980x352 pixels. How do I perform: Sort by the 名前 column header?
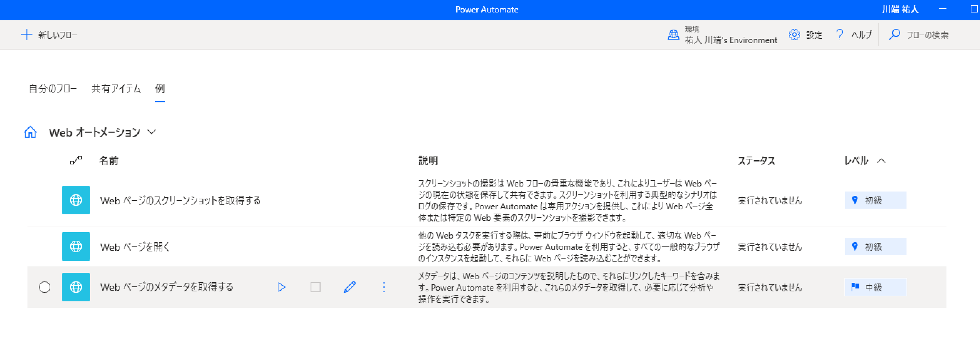click(x=109, y=161)
